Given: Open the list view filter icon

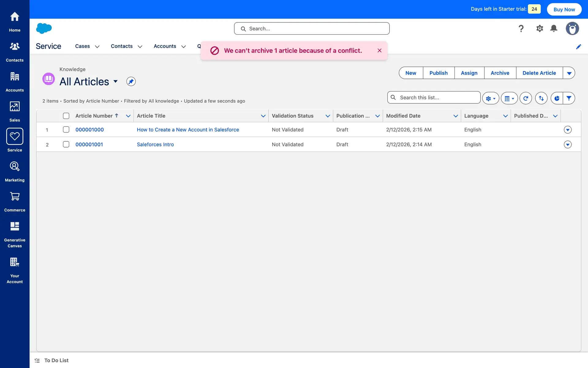Looking at the screenshot, I should (x=569, y=98).
